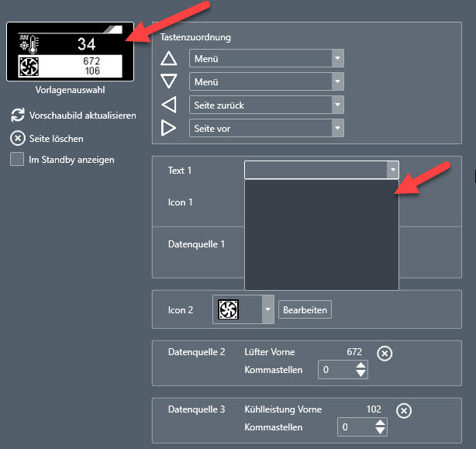The image size is (476, 449).
Task: Click the template preview thumbnail above Vorlagenauswahl
Action: [70, 52]
